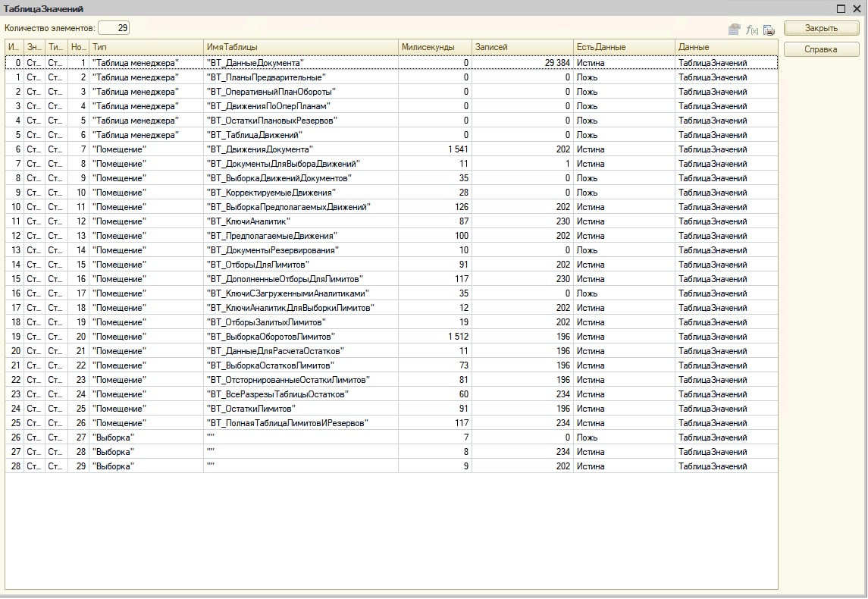Select "ВТ_ДвиженияДокумента" cell
Viewport: 868px width, 599px height.
301,149
